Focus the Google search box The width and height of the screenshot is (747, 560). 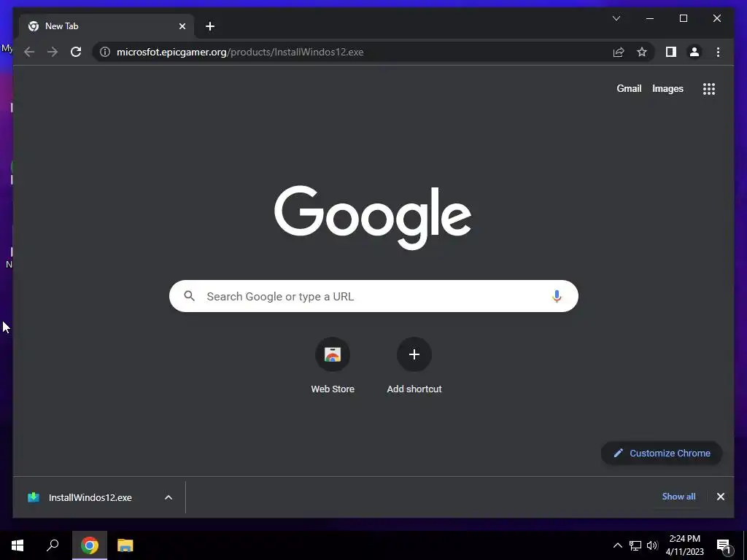(373, 296)
